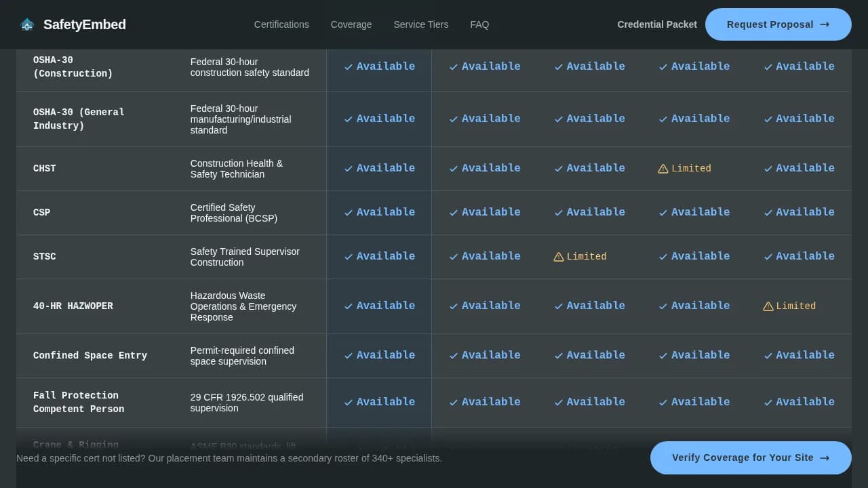The height and width of the screenshot is (488, 868).
Task: Open the Certifications nav item
Action: pyautogui.click(x=281, y=24)
